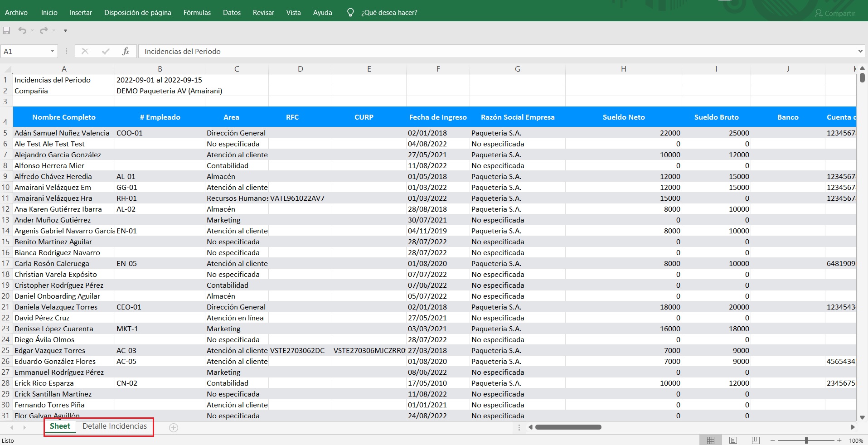Add a new sheet with plus icon
This screenshot has width=868, height=445.
pos(174,427)
